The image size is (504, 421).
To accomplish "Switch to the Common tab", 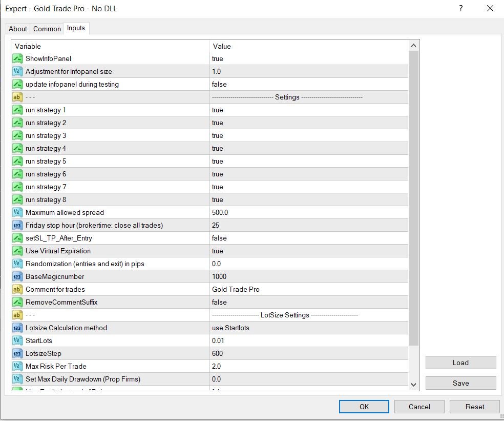I will (47, 29).
